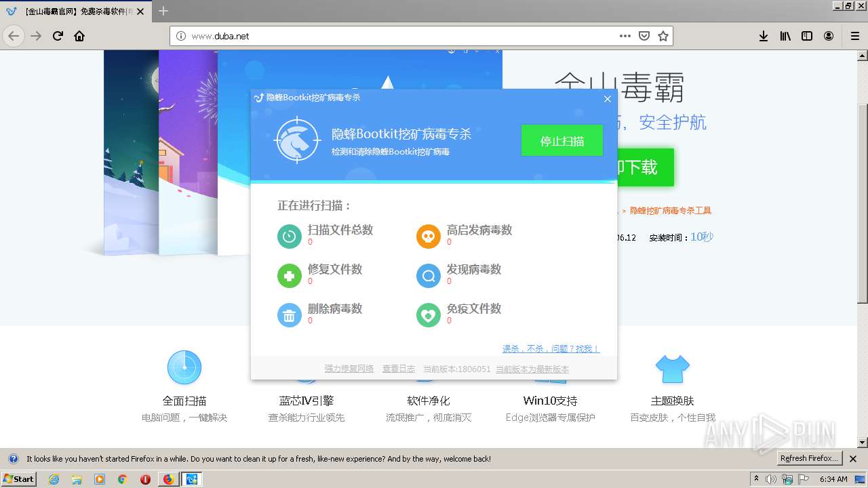
Task: Click the 主题换肤 shirt icon on the webpage
Action: click(672, 369)
